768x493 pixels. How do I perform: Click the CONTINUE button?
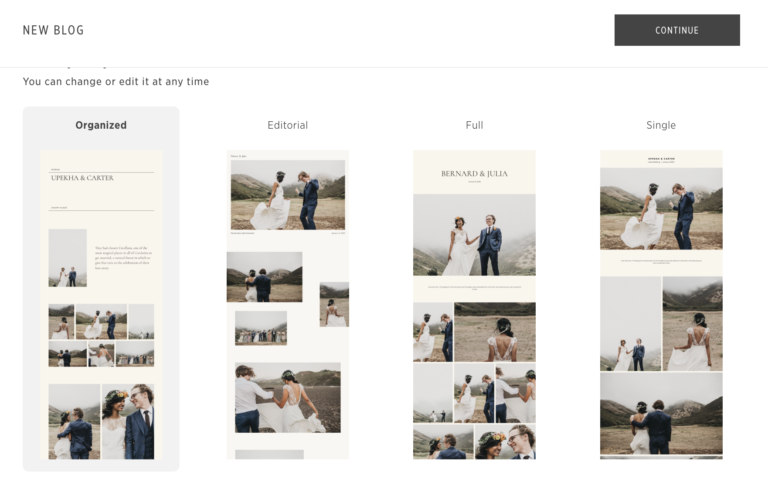pos(677,30)
